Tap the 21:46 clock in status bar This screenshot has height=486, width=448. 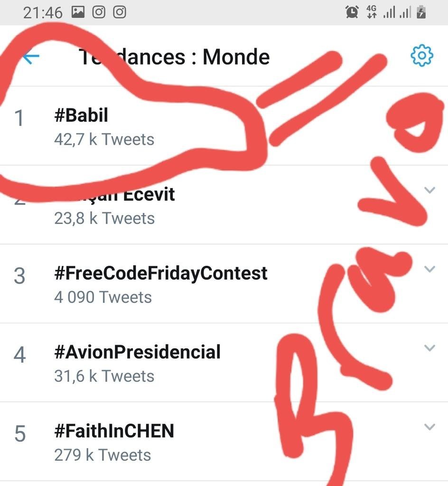pos(42,12)
